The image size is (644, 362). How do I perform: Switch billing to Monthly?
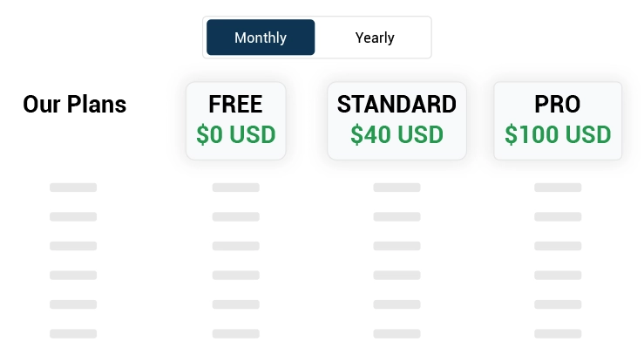tap(261, 38)
